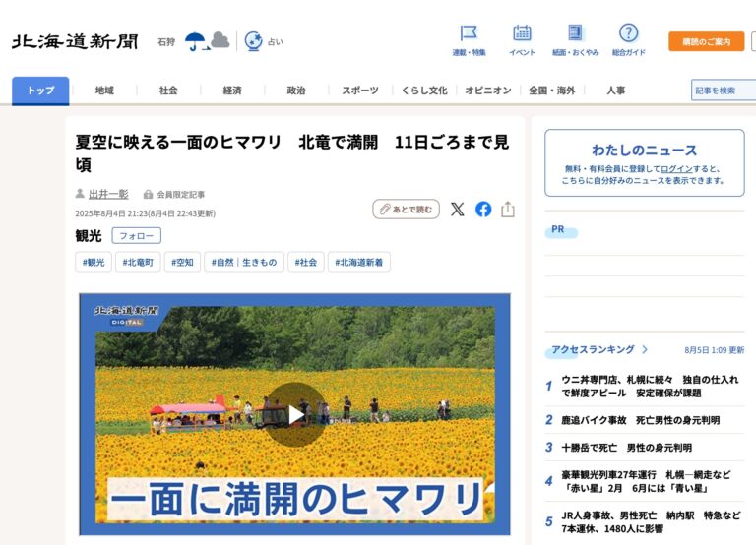Select the 経済 navigation item
Screen dimensions: 756x545
[231, 91]
